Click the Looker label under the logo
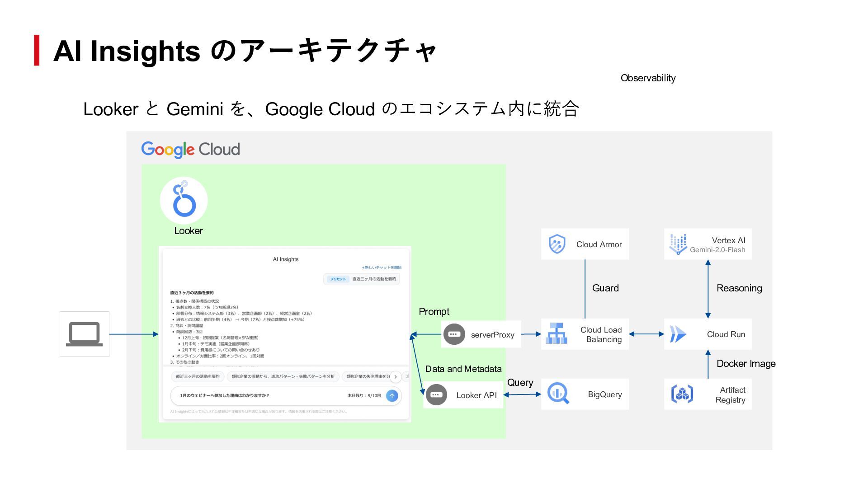The image size is (868, 488). tap(189, 231)
